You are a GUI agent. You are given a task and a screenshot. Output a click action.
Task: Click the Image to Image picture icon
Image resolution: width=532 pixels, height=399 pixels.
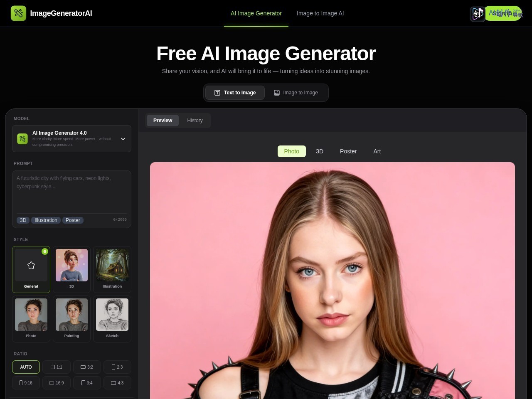tap(277, 93)
